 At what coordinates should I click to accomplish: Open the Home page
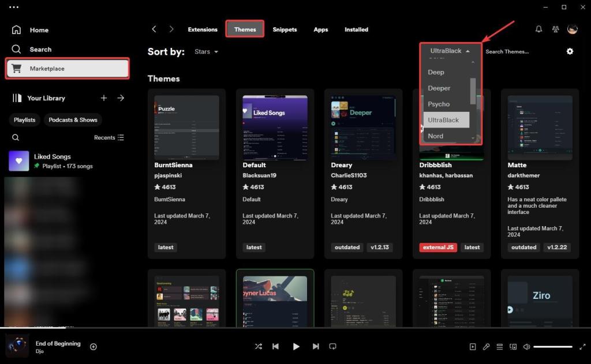coord(30,30)
